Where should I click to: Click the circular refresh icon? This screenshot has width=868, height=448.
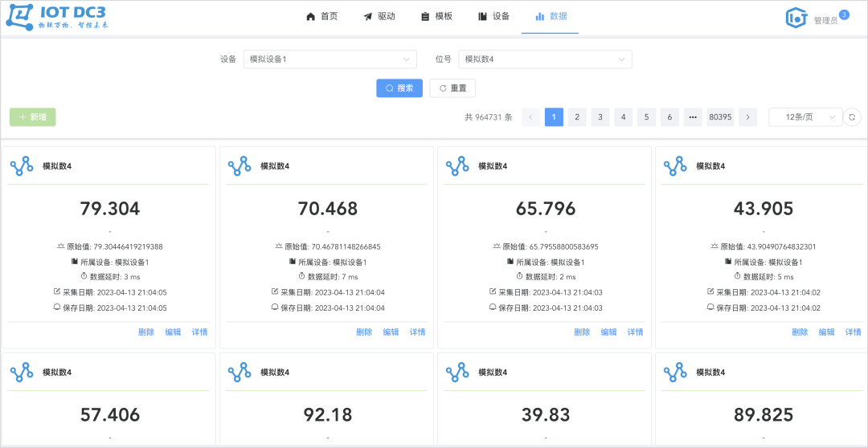pos(852,117)
